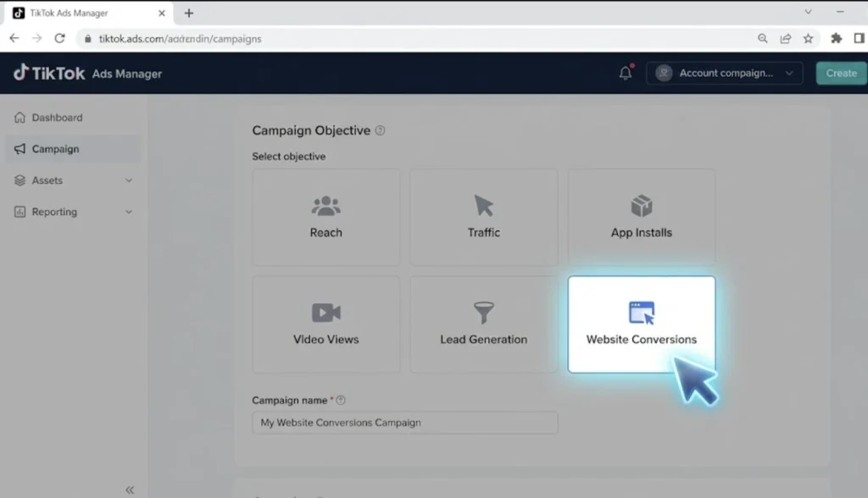Pick the Lead Generation funnel icon
Viewport: 868px width, 498px height.
click(x=483, y=311)
